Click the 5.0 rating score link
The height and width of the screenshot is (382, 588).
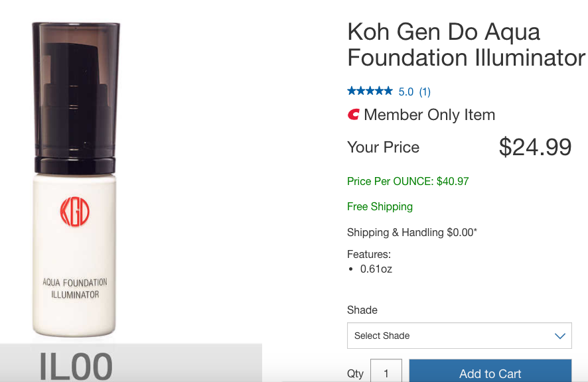click(x=405, y=92)
